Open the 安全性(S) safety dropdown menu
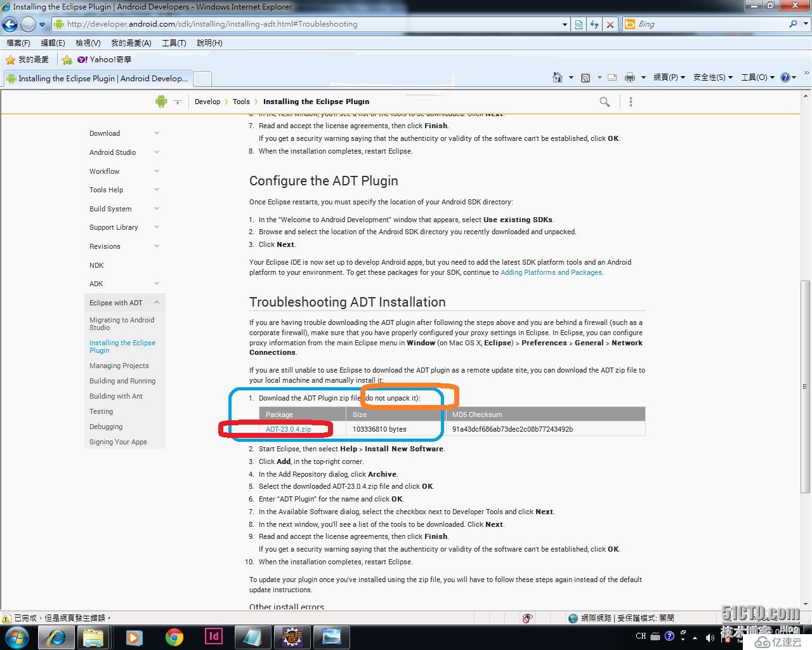 coord(713,77)
